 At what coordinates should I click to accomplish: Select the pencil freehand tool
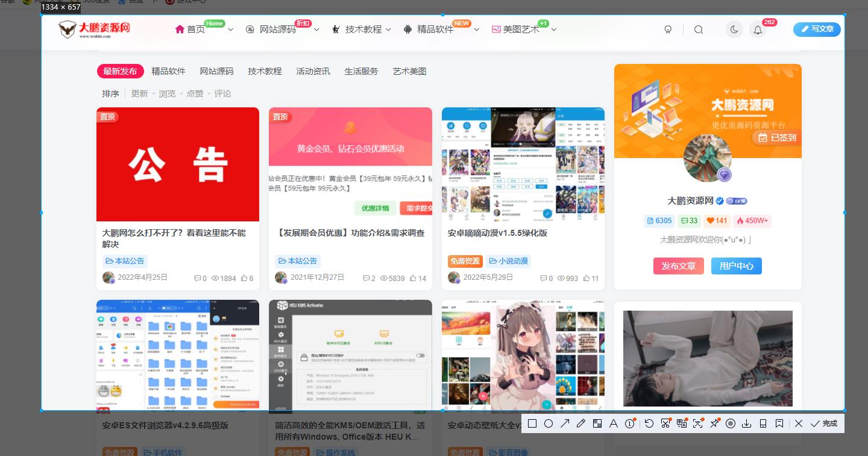581,423
